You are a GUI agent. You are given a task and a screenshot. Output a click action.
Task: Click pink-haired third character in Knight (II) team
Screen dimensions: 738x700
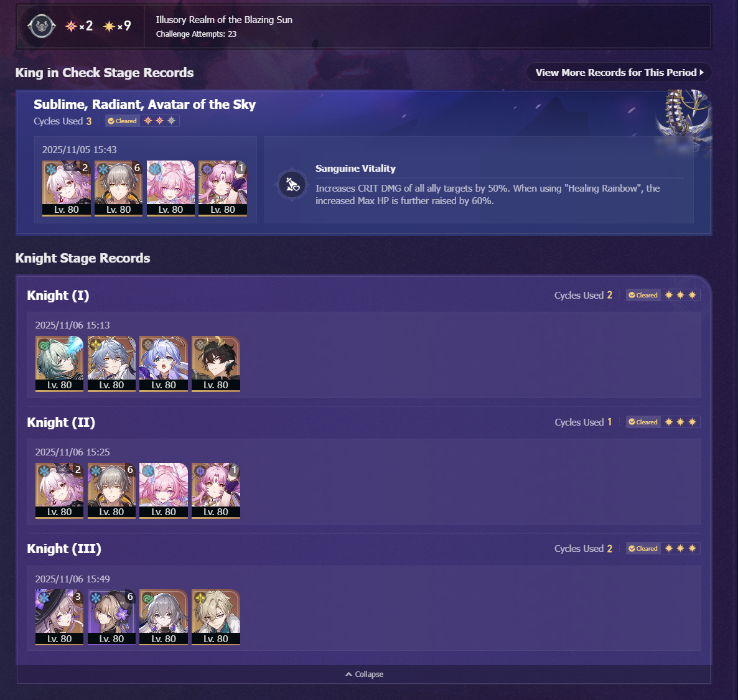point(163,490)
